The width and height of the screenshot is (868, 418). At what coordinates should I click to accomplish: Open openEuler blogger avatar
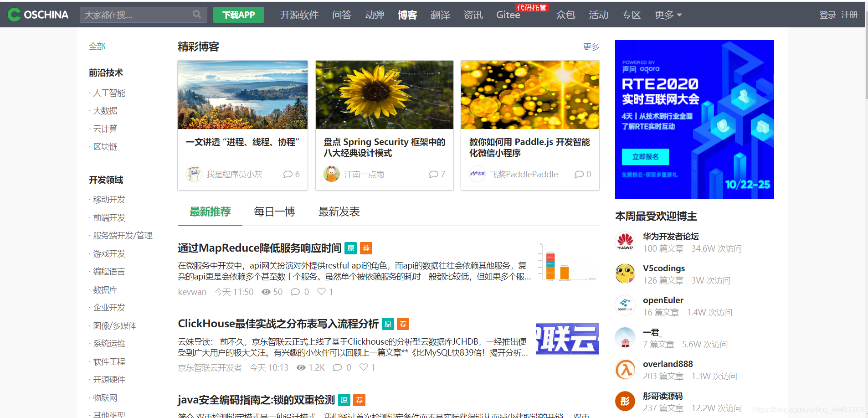(625, 305)
